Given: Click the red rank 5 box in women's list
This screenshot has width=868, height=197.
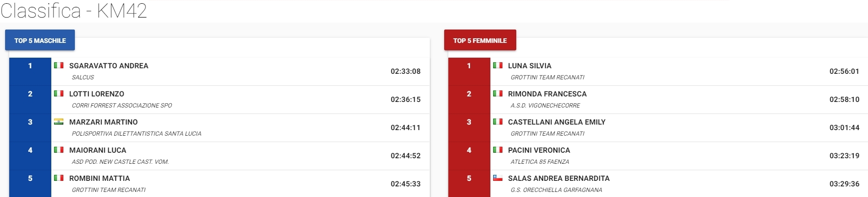Looking at the screenshot, I should click(469, 184).
